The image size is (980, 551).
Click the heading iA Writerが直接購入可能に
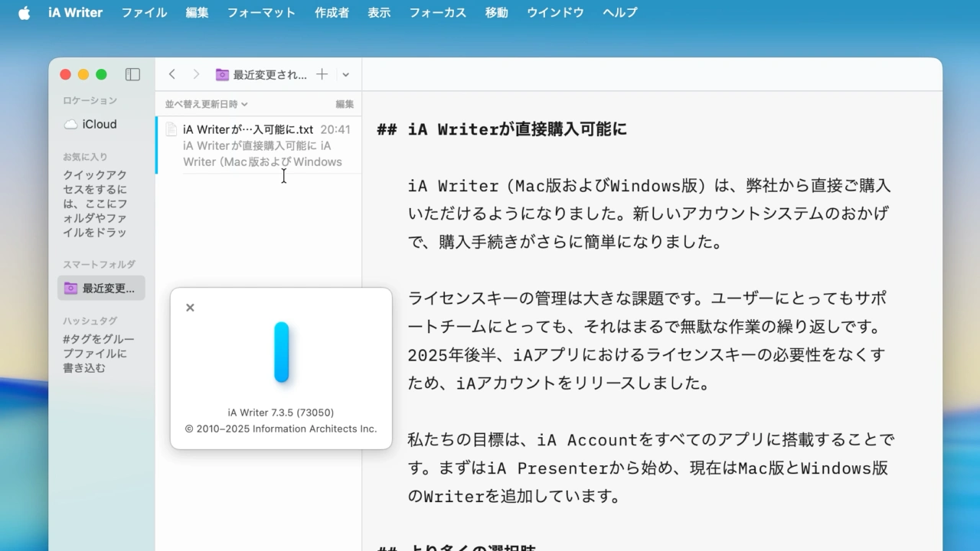517,129
